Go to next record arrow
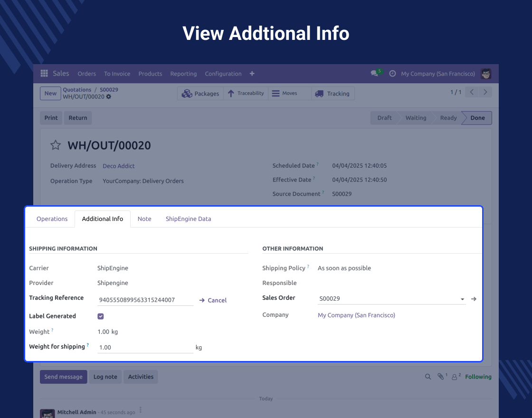 tap(485, 92)
